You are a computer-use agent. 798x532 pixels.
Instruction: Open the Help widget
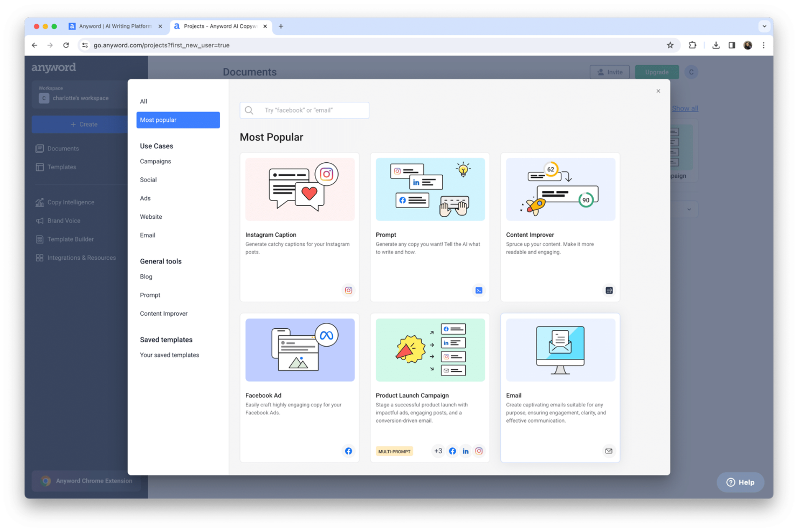coord(740,482)
